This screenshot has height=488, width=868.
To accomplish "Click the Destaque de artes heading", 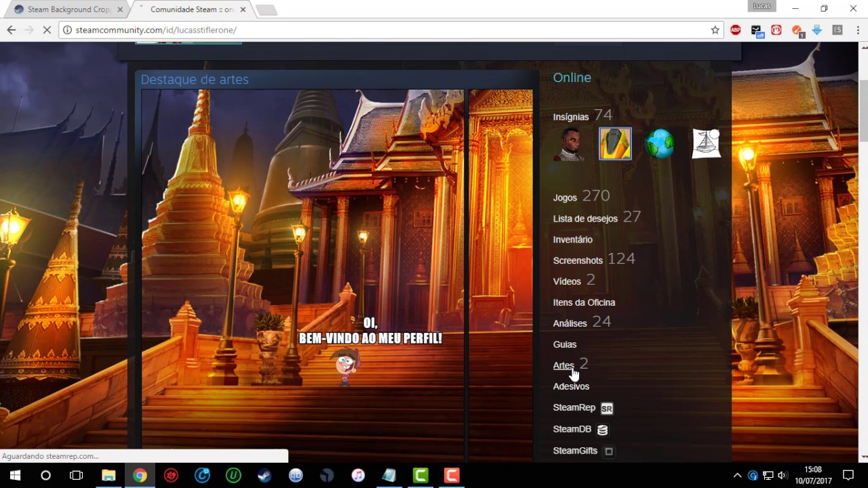I will (195, 79).
